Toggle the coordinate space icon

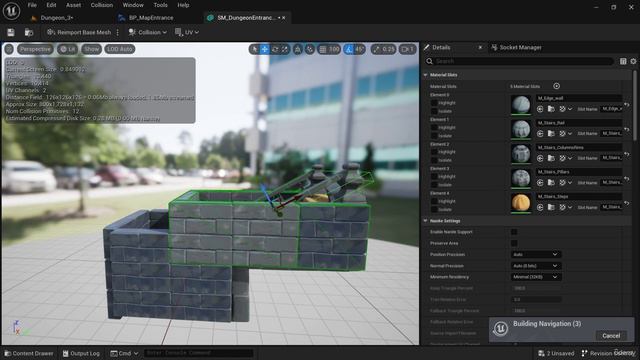click(x=298, y=49)
